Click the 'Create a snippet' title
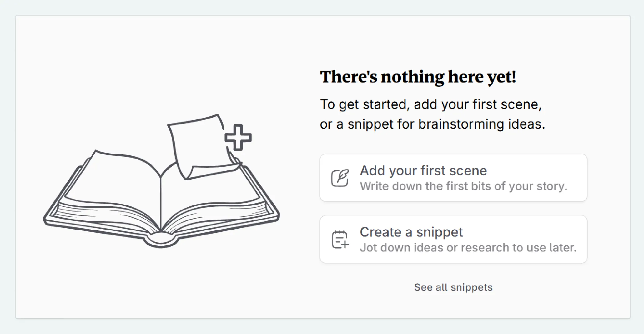 point(411,232)
